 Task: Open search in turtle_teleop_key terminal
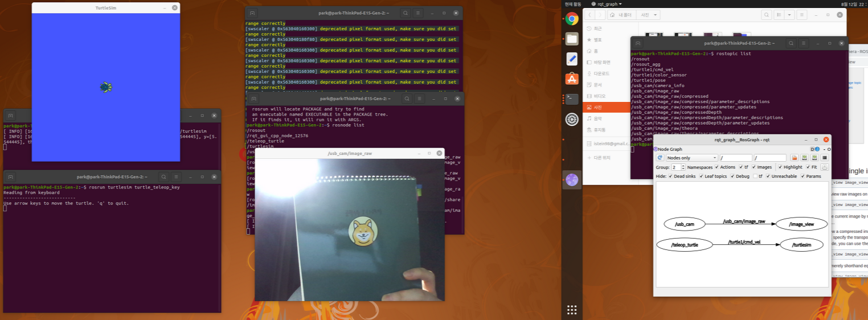[163, 177]
